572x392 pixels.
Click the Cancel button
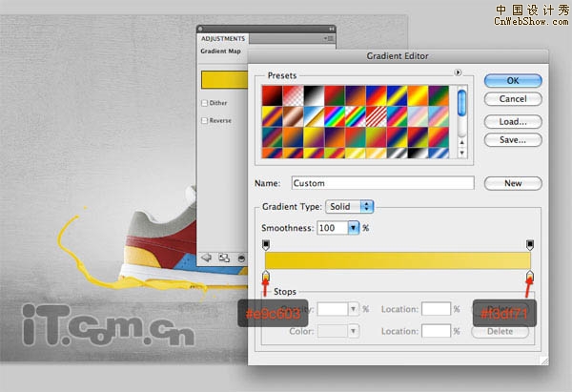[506, 98]
